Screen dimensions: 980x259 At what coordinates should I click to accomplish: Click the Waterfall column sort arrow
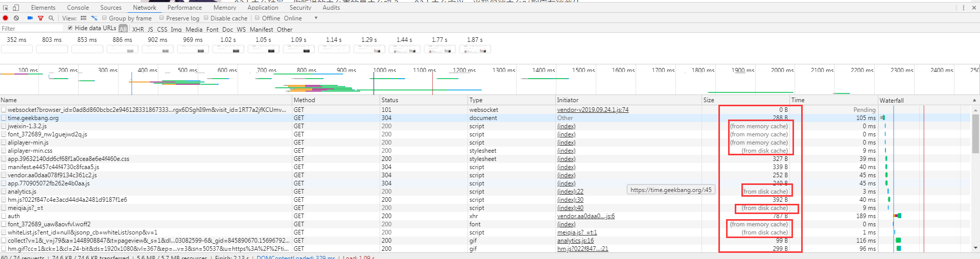(x=974, y=101)
